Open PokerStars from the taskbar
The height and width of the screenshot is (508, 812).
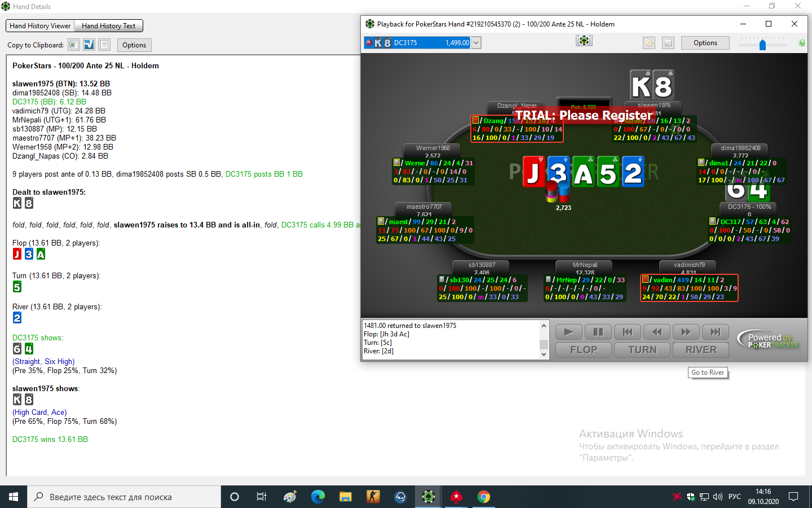coord(456,497)
